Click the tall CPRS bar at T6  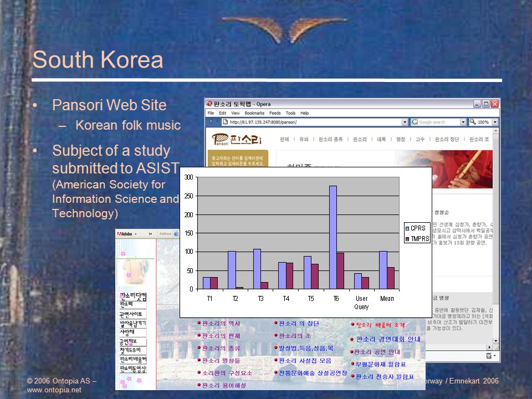click(x=333, y=237)
